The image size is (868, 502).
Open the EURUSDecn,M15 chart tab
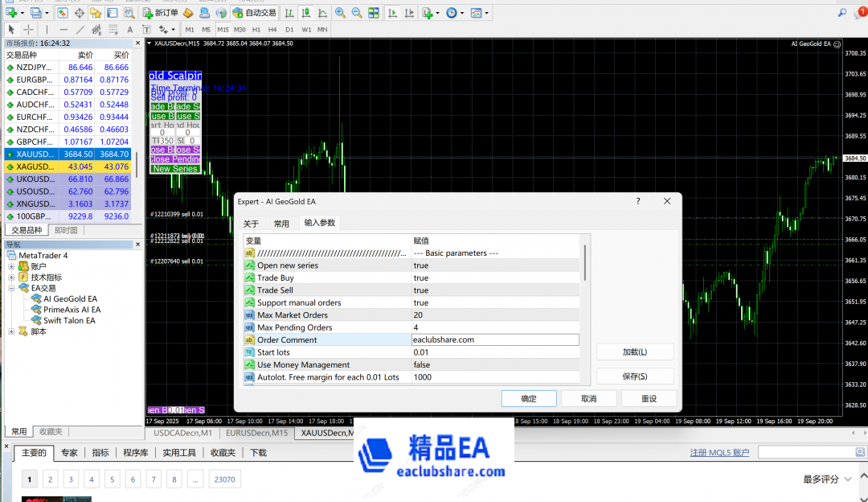[256, 433]
